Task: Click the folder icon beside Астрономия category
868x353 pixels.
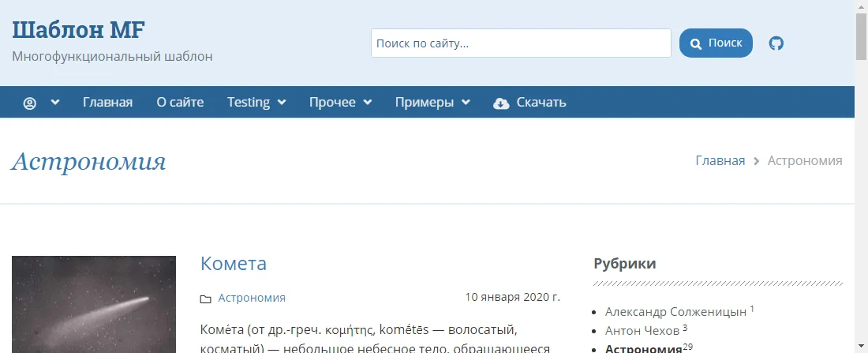Action: tap(206, 299)
